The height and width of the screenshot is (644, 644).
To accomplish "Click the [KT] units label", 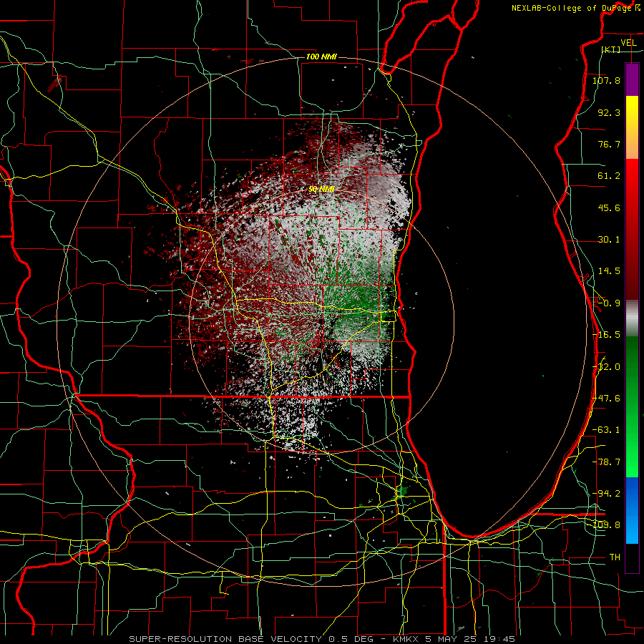I will point(611,49).
